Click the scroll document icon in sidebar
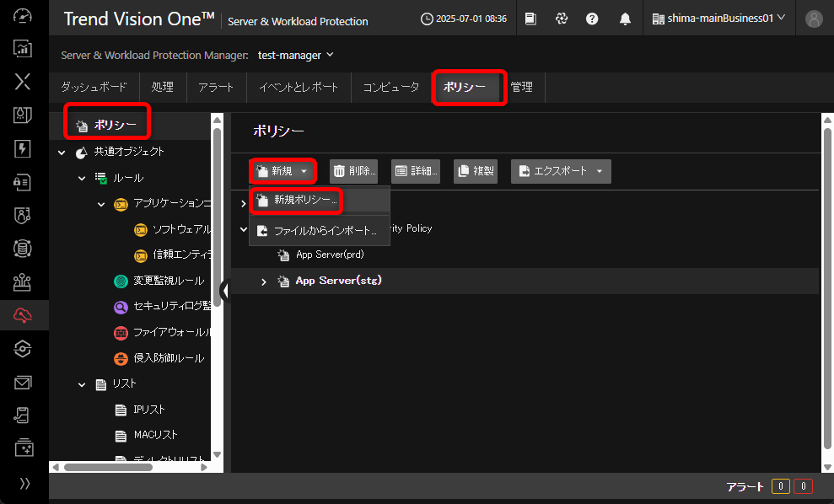The width and height of the screenshot is (834, 504). [22, 416]
